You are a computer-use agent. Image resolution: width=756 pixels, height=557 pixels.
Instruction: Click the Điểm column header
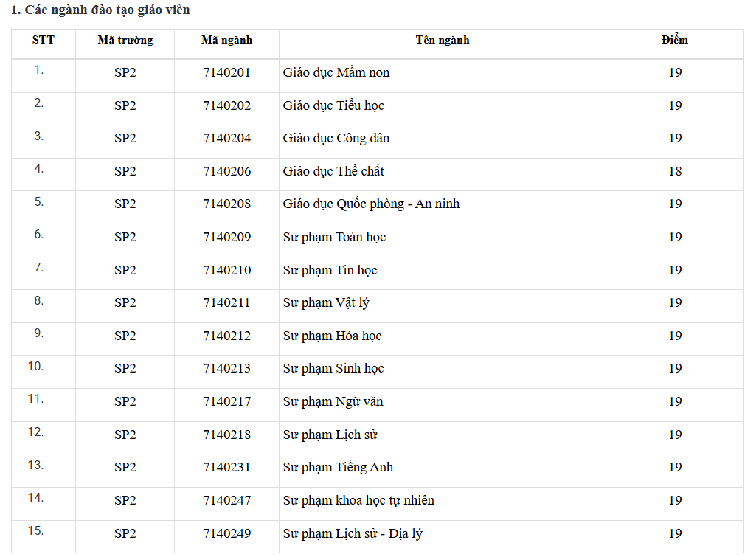tap(675, 40)
